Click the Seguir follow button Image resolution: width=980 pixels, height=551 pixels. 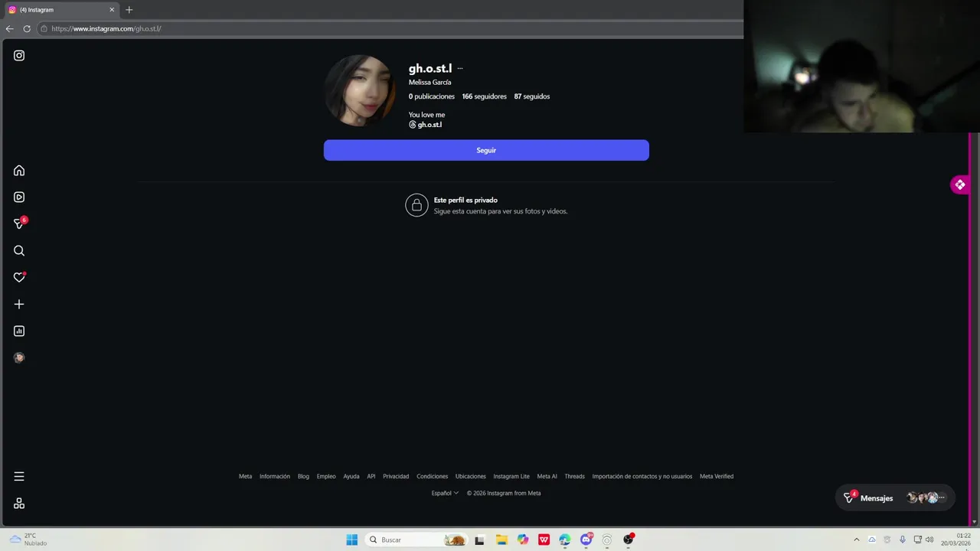(486, 150)
